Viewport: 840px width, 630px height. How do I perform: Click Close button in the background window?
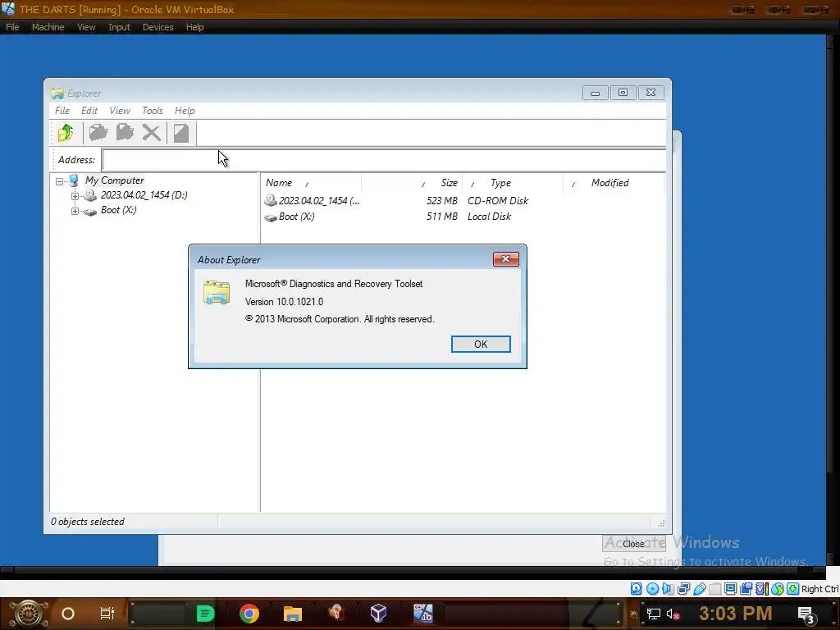point(633,544)
